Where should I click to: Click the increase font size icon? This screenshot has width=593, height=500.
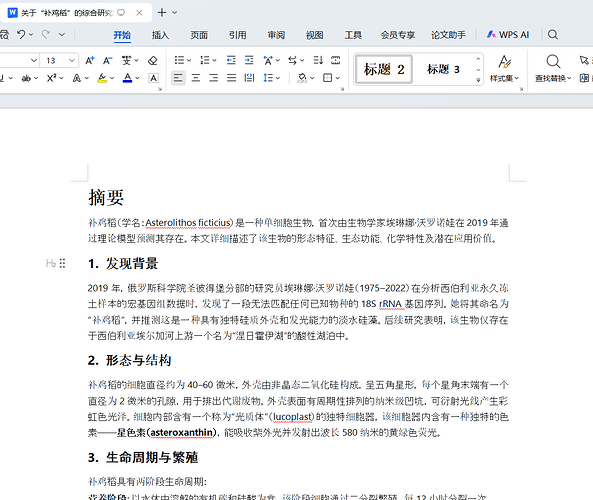90,61
